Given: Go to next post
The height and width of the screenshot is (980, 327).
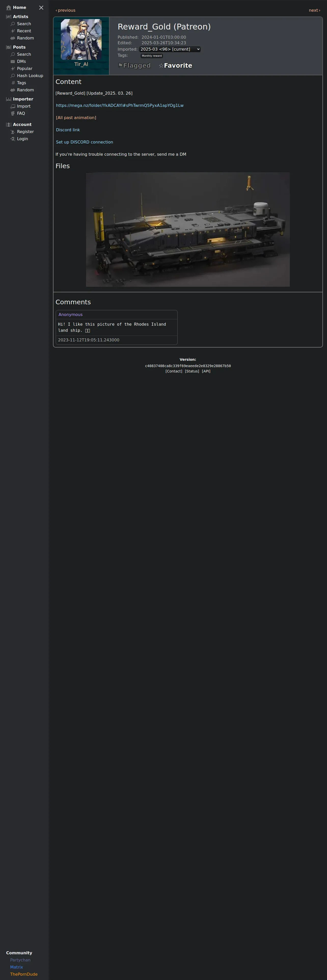Looking at the screenshot, I should [315, 10].
